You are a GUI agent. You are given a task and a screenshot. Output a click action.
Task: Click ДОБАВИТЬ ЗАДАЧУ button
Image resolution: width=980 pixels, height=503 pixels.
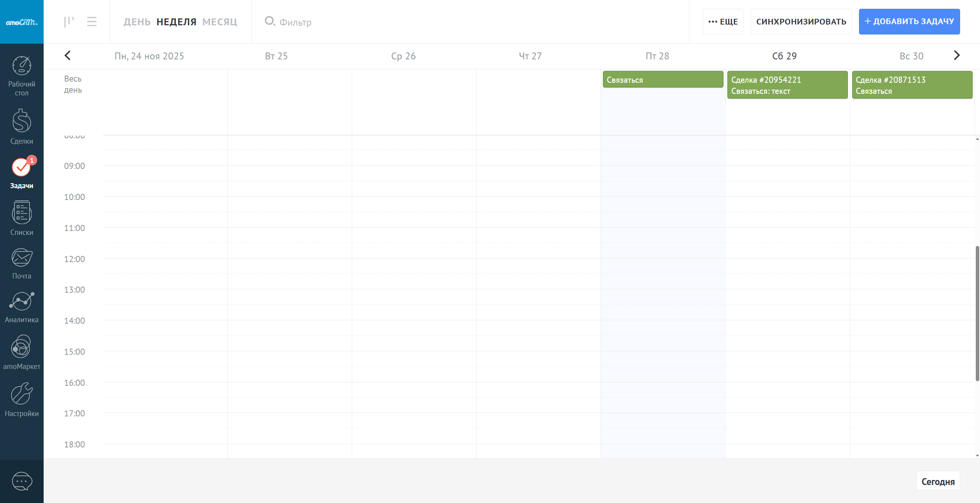(909, 22)
